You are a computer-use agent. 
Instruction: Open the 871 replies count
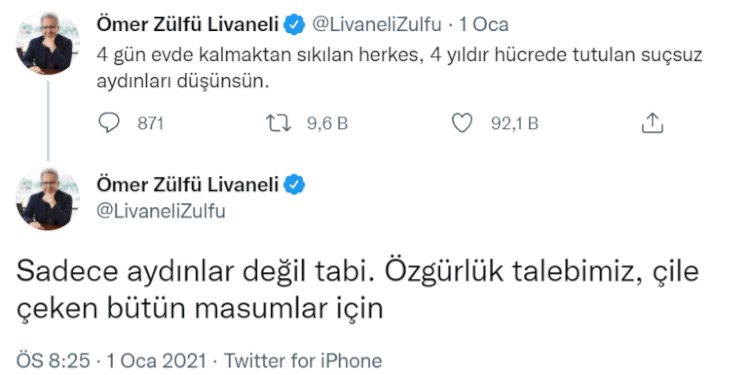click(150, 124)
